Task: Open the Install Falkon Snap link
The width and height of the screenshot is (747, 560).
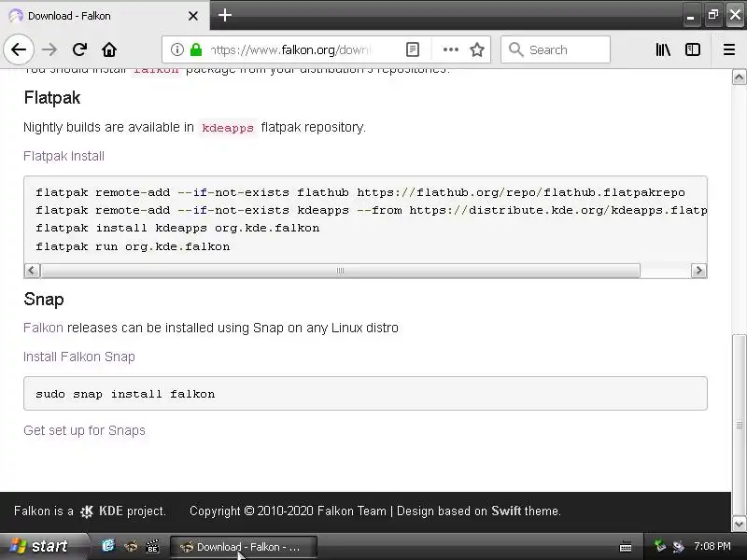Action: [x=79, y=357]
